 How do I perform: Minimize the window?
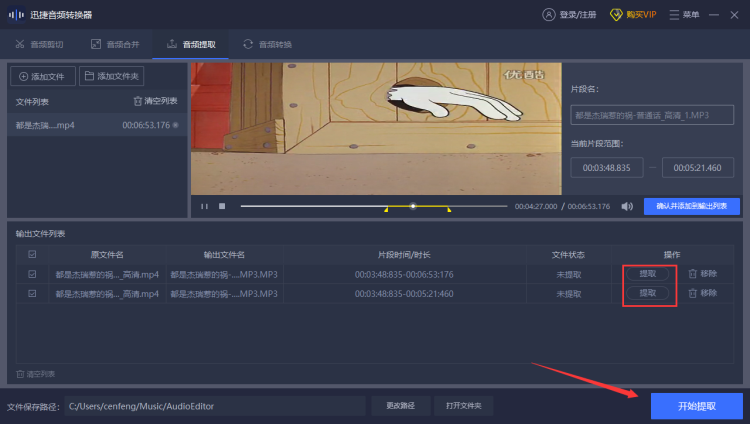(x=714, y=15)
